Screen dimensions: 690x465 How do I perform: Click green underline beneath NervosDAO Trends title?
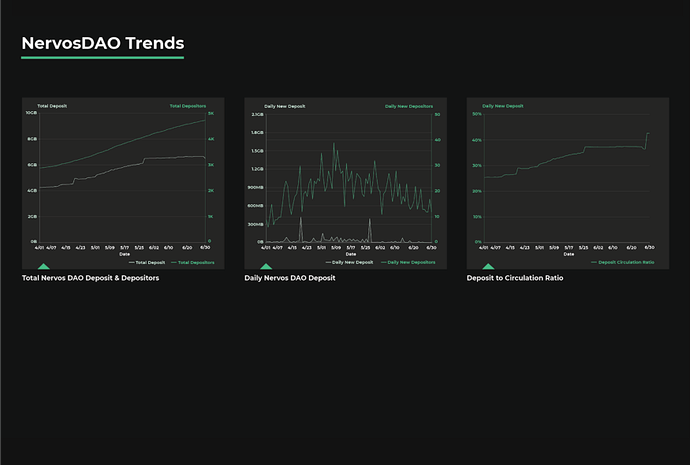[x=102, y=58]
